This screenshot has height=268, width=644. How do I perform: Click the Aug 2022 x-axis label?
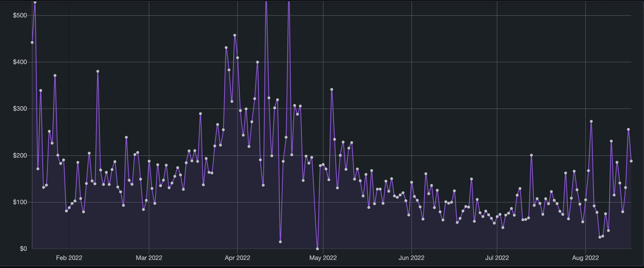tap(585, 258)
